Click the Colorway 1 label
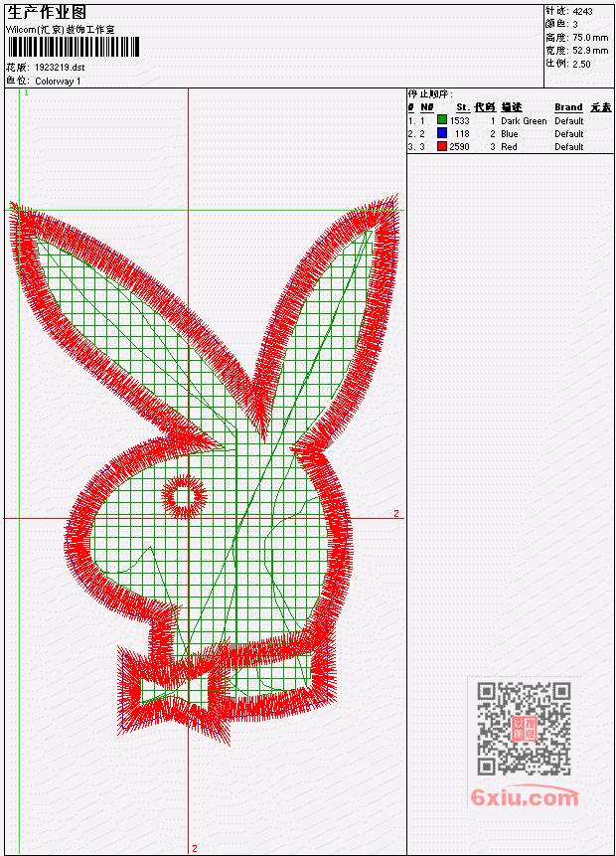 (x=58, y=81)
